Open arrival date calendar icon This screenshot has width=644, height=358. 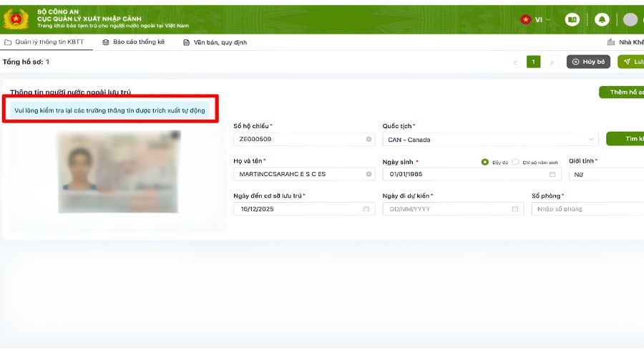(x=366, y=209)
